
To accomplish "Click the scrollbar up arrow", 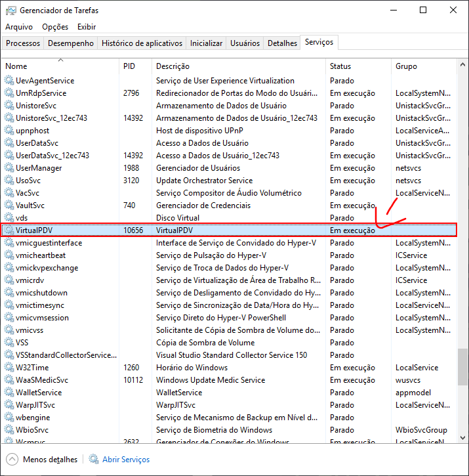I will click(x=462, y=64).
